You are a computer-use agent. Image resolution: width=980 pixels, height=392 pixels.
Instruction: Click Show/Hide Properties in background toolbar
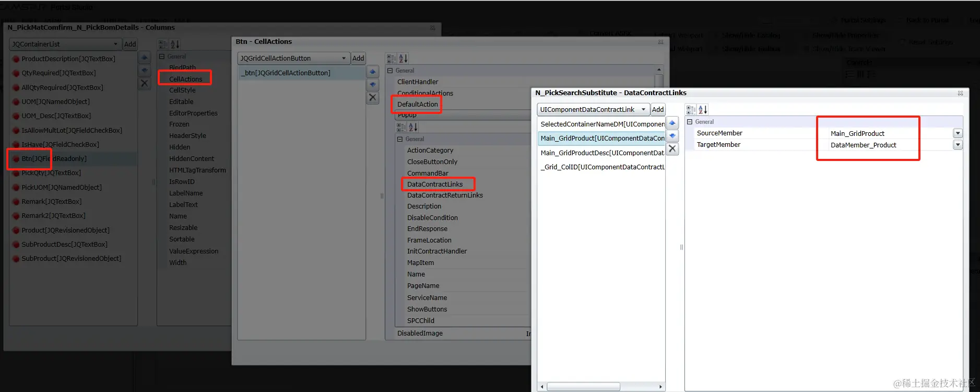click(x=845, y=36)
